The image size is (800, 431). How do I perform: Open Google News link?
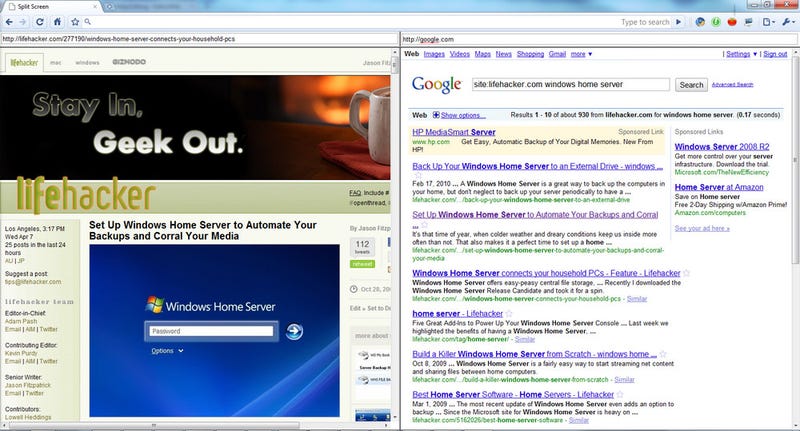coord(504,54)
